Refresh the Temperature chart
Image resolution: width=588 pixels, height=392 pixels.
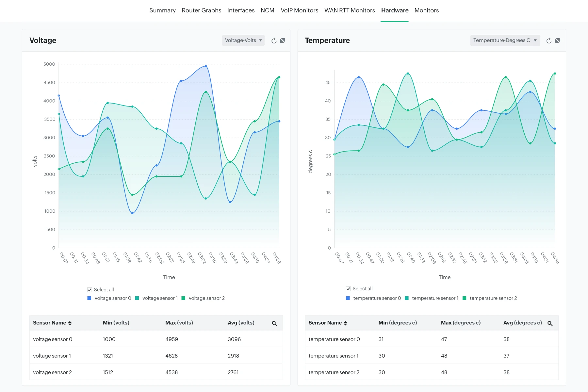(549, 41)
